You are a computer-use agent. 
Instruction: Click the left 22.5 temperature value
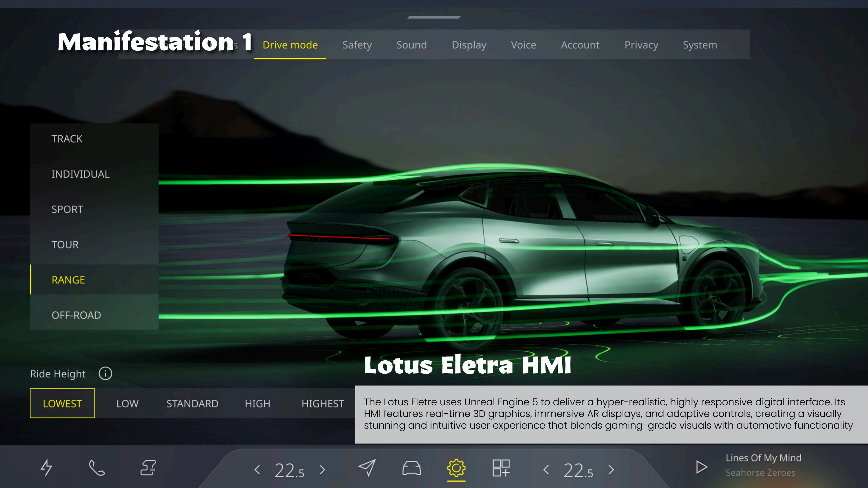(289, 470)
